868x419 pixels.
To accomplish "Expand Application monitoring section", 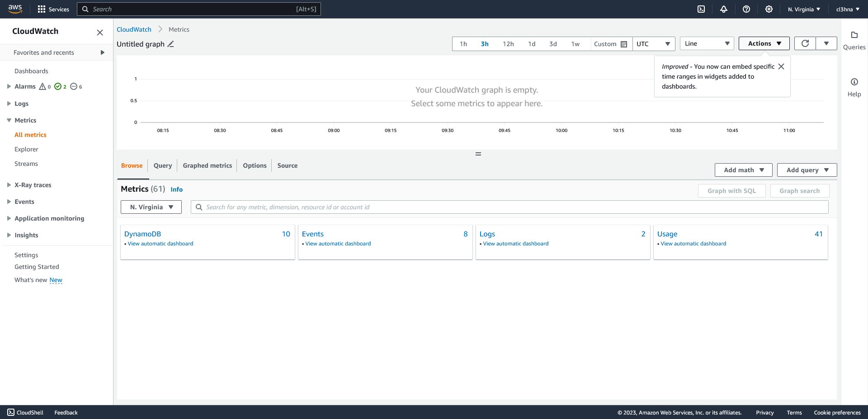I will (x=9, y=218).
